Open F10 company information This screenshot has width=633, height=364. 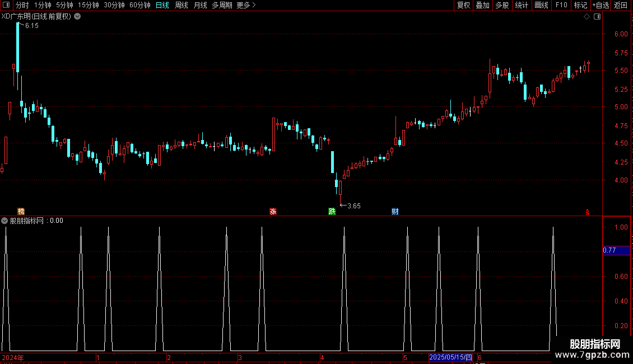tap(561, 5)
